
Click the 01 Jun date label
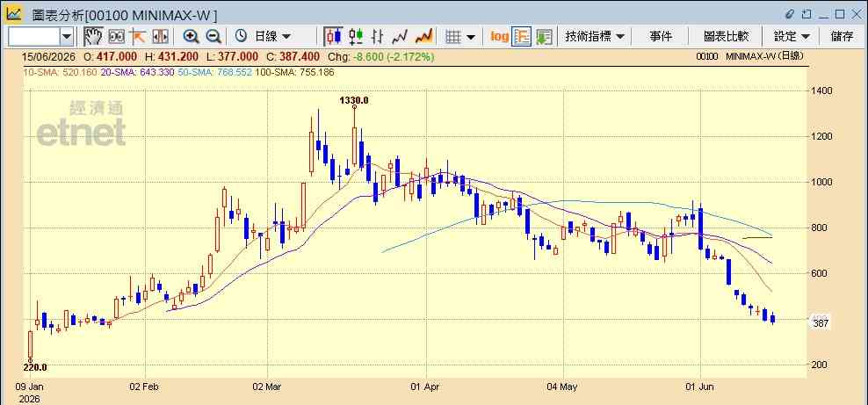pos(700,387)
